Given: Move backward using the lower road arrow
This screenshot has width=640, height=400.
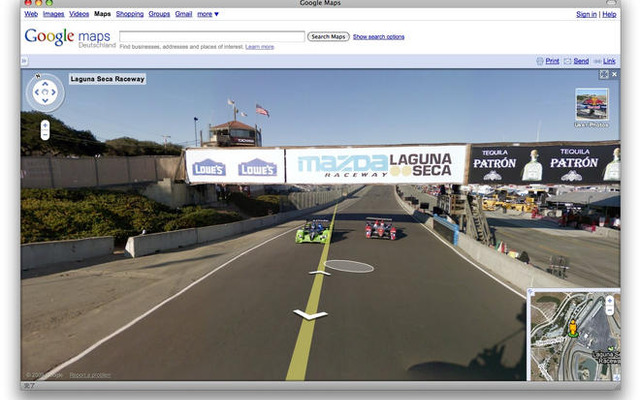Looking at the screenshot, I should click(310, 315).
